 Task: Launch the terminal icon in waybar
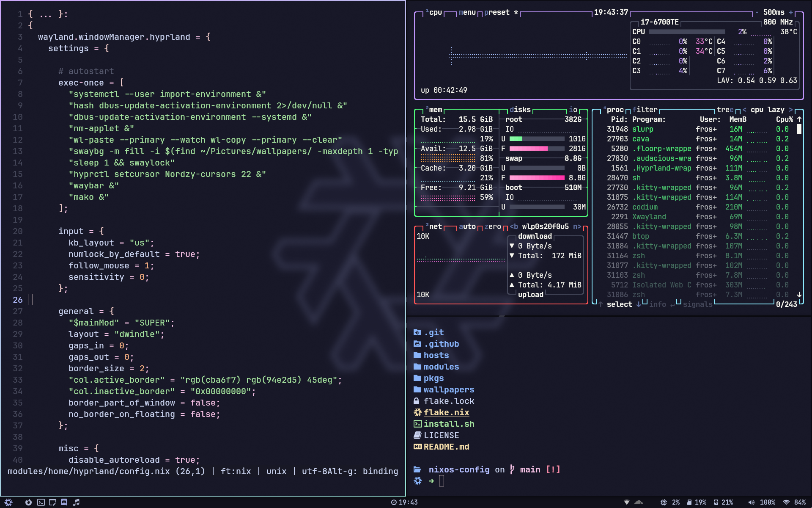click(41, 502)
